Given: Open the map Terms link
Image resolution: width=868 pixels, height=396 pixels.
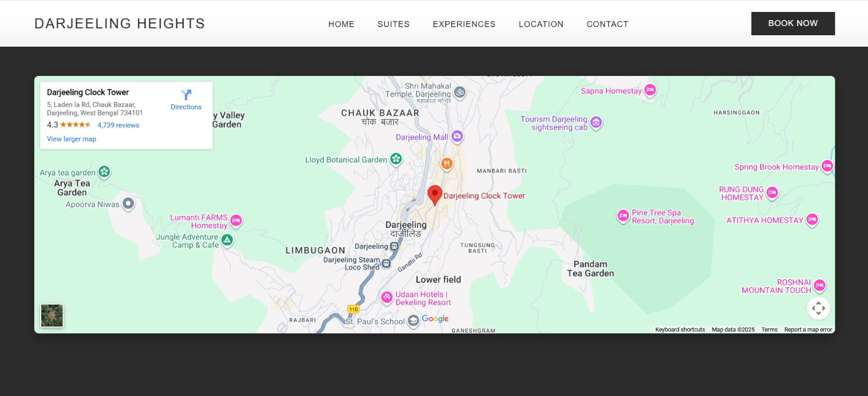Looking at the screenshot, I should tap(769, 329).
